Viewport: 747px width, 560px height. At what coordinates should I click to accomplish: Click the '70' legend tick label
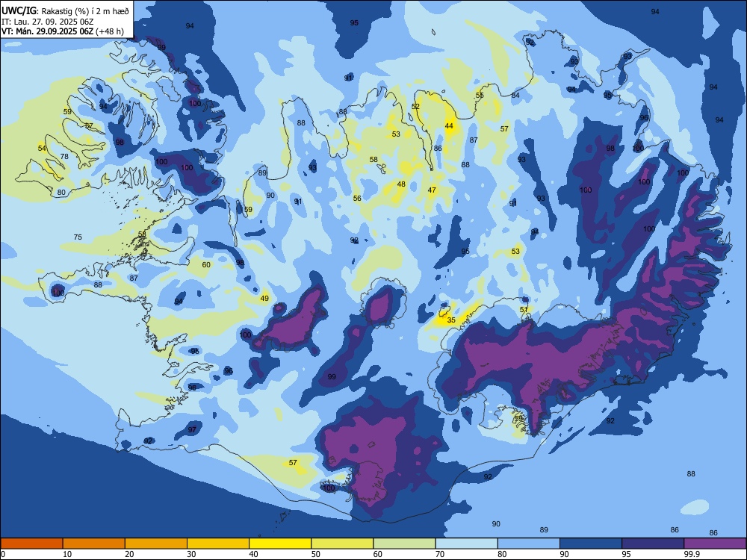[x=440, y=554]
